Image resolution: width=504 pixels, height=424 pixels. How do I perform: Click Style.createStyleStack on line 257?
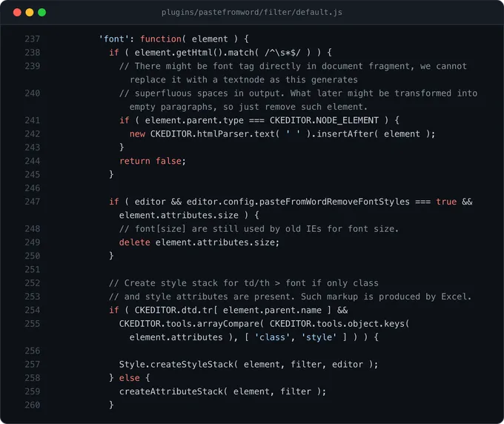click(176, 365)
